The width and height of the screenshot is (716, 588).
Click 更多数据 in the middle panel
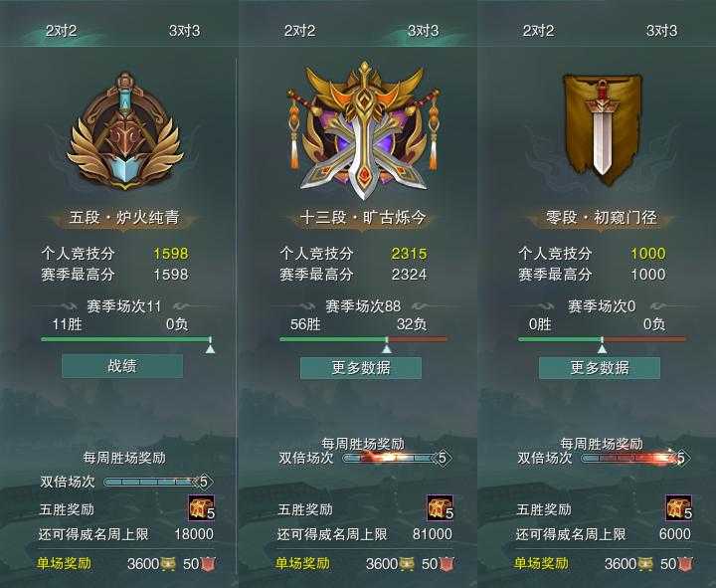point(361,368)
